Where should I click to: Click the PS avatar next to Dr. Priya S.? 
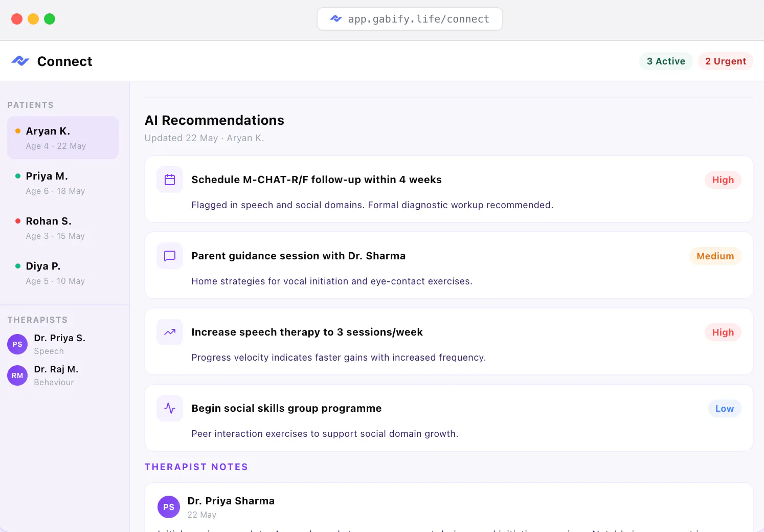click(x=17, y=344)
